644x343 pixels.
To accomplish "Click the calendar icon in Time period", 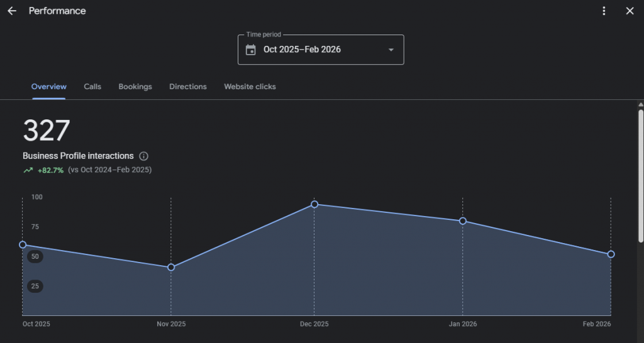I will point(250,50).
